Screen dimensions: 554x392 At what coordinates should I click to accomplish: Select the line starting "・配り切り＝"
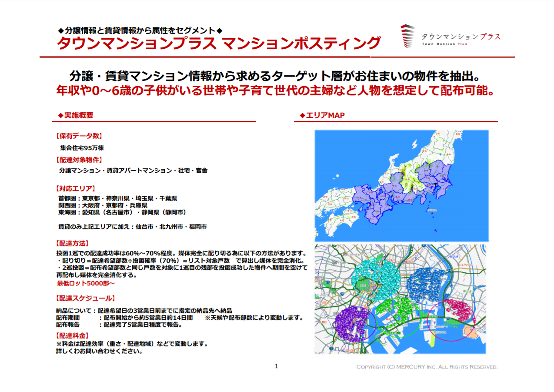181,261
